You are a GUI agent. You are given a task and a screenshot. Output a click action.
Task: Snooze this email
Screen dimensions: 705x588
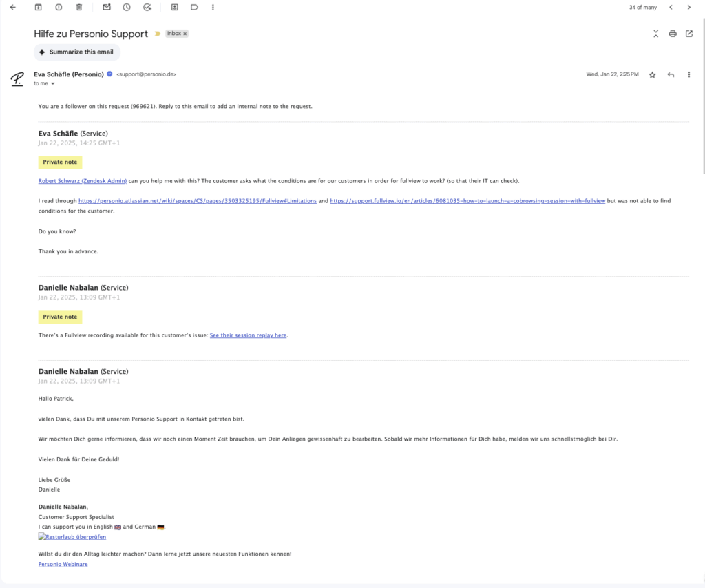(127, 7)
